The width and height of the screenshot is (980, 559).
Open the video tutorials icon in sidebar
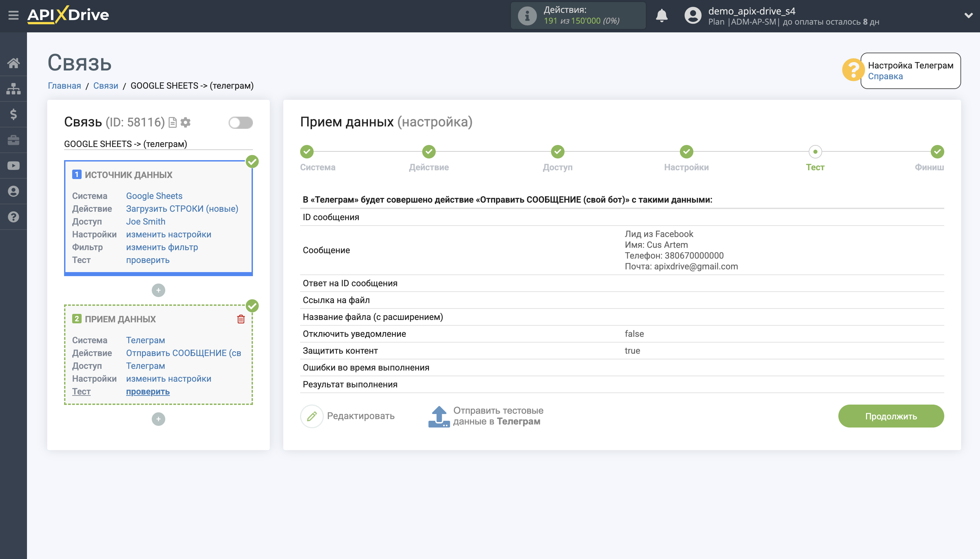point(14,166)
